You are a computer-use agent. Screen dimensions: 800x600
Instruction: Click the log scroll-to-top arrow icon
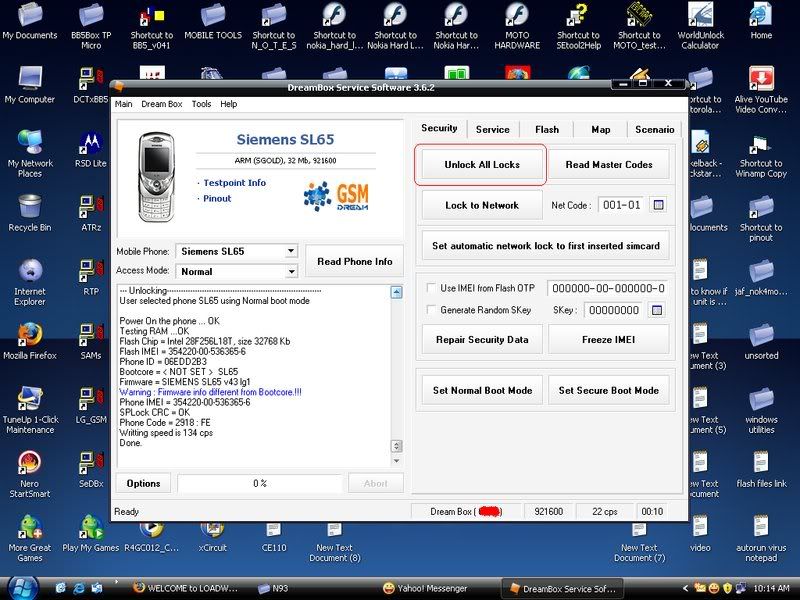coord(396,292)
